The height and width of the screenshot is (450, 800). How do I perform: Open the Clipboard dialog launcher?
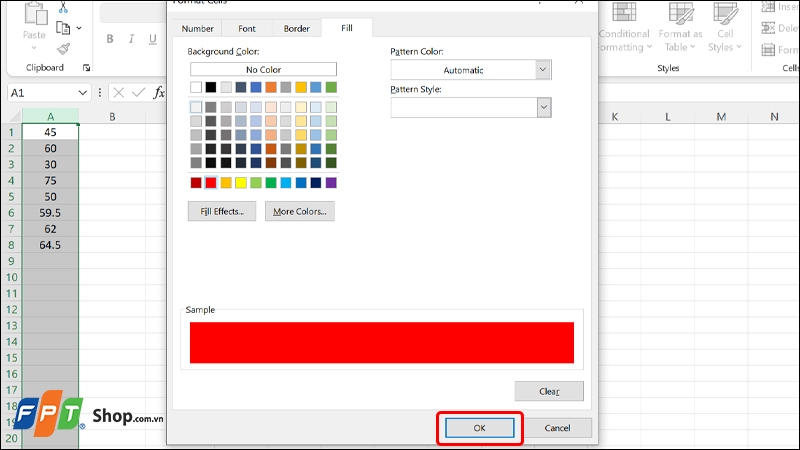point(86,68)
